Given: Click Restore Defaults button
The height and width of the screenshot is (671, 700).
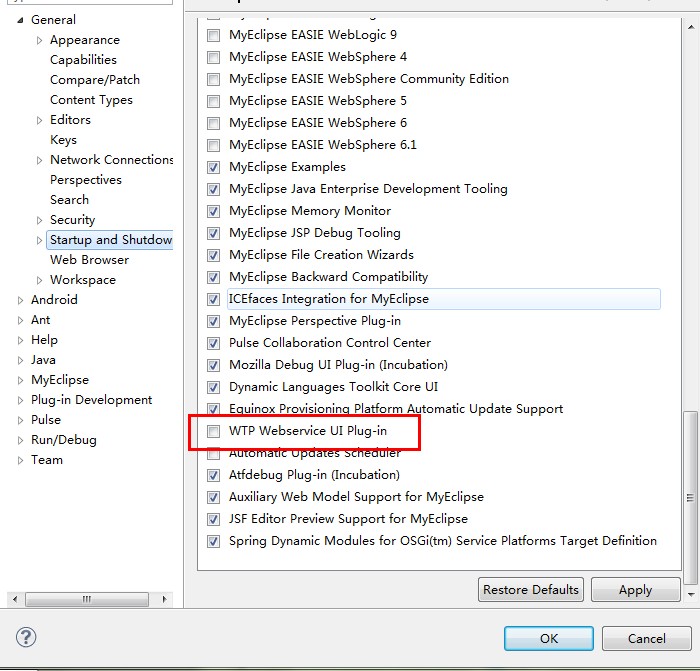Looking at the screenshot, I should [x=530, y=590].
